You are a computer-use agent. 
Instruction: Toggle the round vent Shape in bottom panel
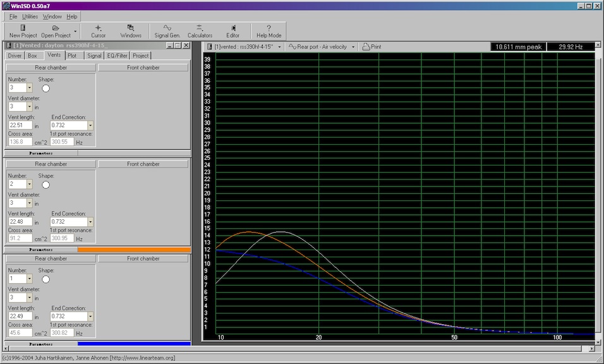coord(46,279)
